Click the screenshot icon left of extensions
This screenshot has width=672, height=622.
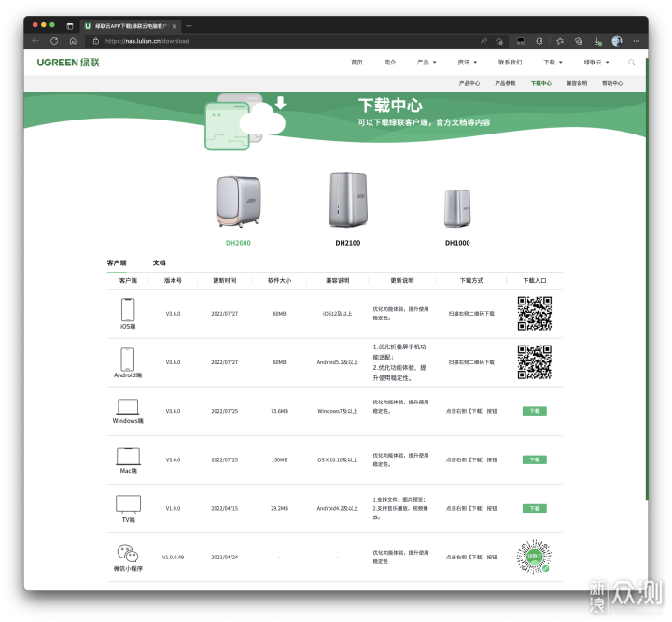[521, 41]
